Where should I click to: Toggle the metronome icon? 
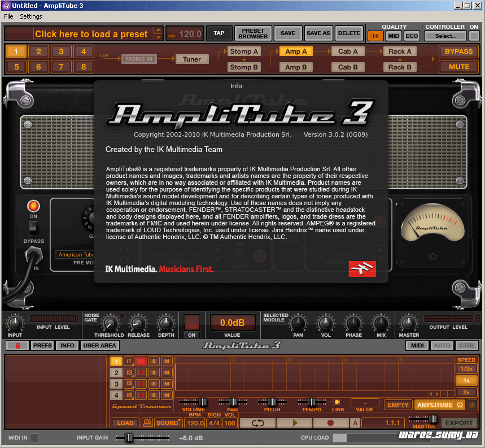[x=147, y=423]
